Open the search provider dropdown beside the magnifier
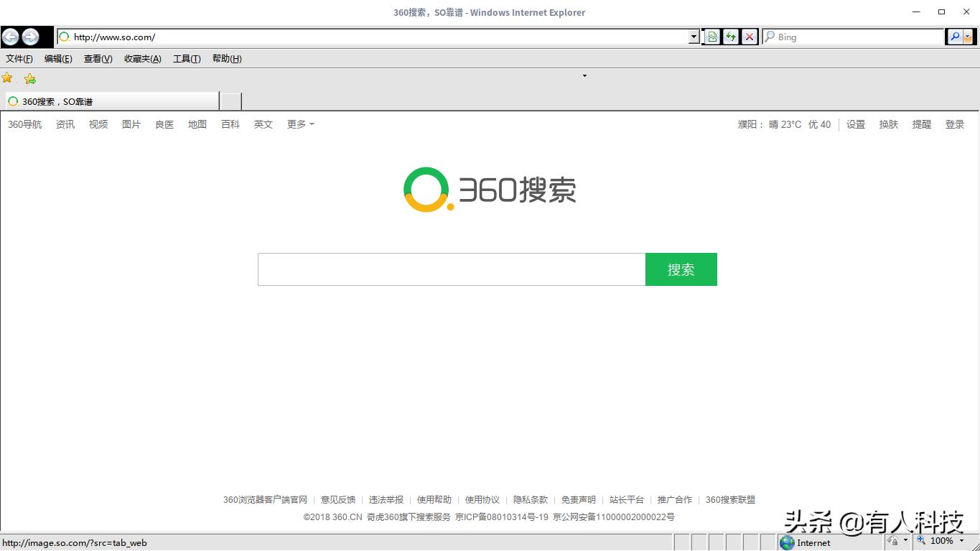This screenshot has height=551, width=980. [969, 37]
